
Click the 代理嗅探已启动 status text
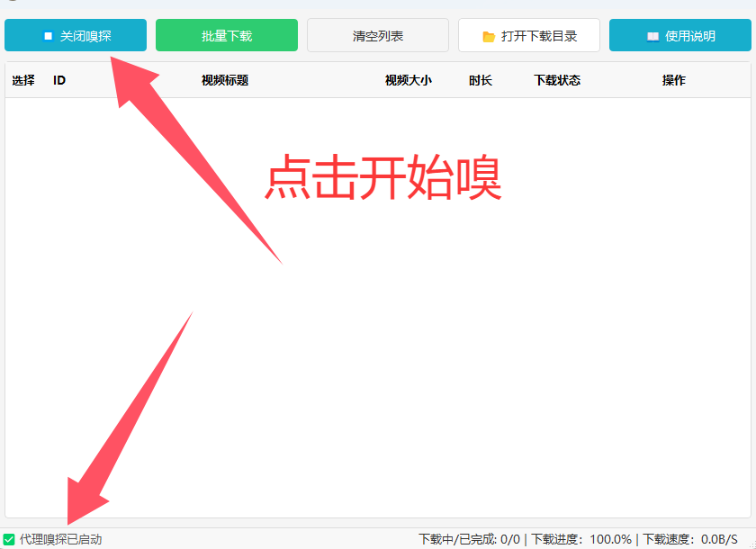click(x=61, y=539)
